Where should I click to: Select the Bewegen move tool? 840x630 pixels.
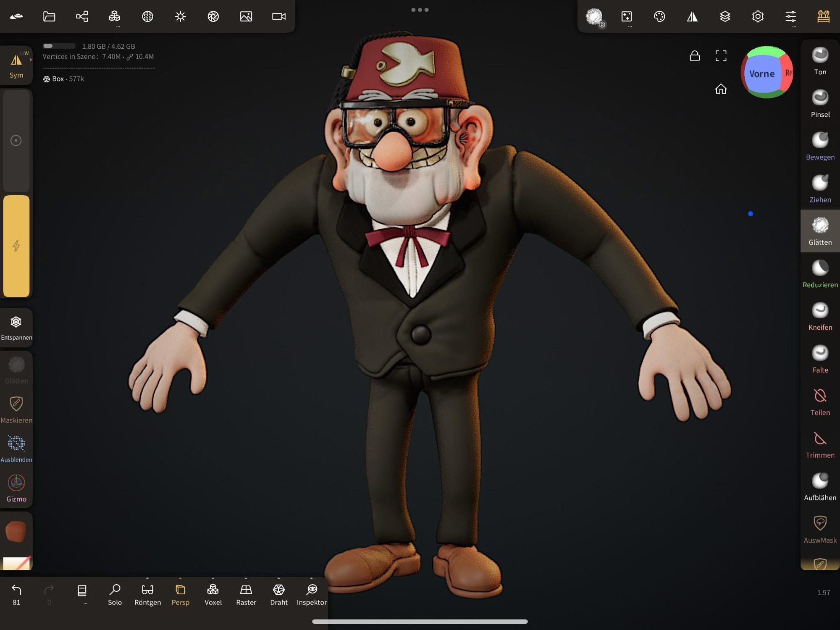tap(820, 146)
